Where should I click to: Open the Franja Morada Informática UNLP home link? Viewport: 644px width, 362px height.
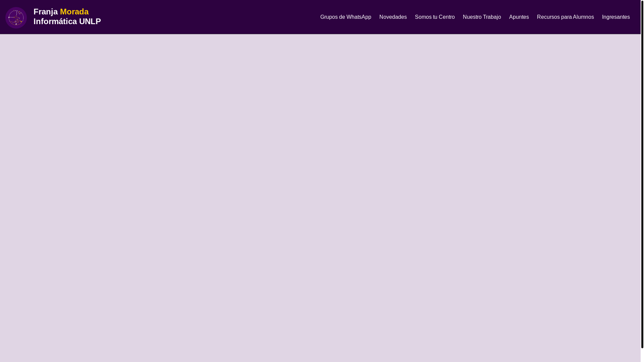(x=67, y=16)
